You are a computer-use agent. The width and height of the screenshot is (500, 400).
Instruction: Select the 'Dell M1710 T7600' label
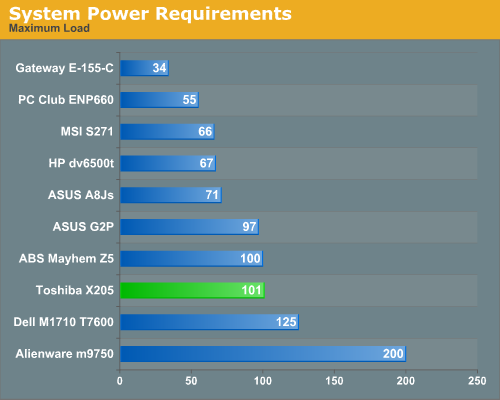point(63,322)
